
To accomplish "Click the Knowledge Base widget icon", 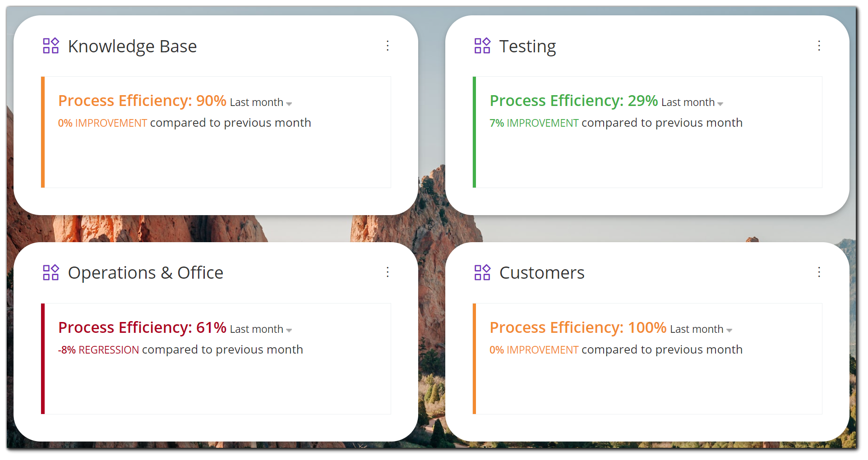I will tap(51, 45).
